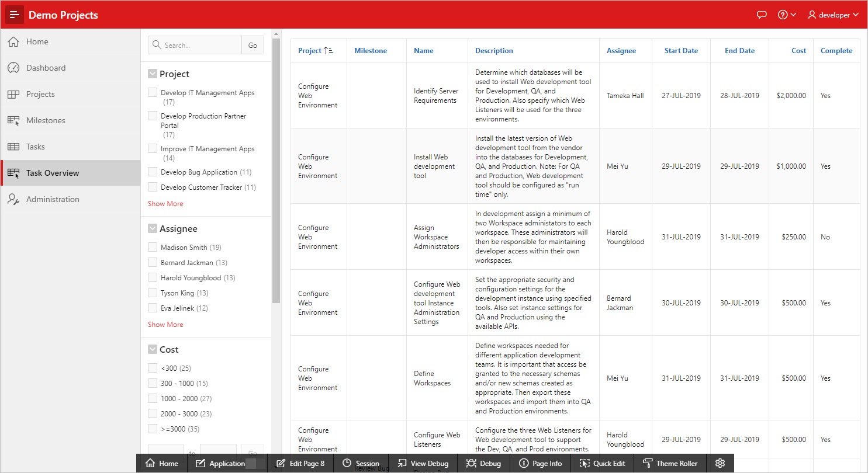The height and width of the screenshot is (473, 868).
Task: Click the feedback speech bubble icon
Action: tap(762, 15)
